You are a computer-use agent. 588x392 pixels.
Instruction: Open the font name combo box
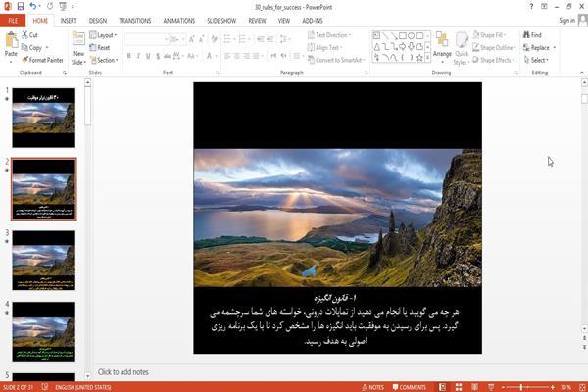click(147, 39)
